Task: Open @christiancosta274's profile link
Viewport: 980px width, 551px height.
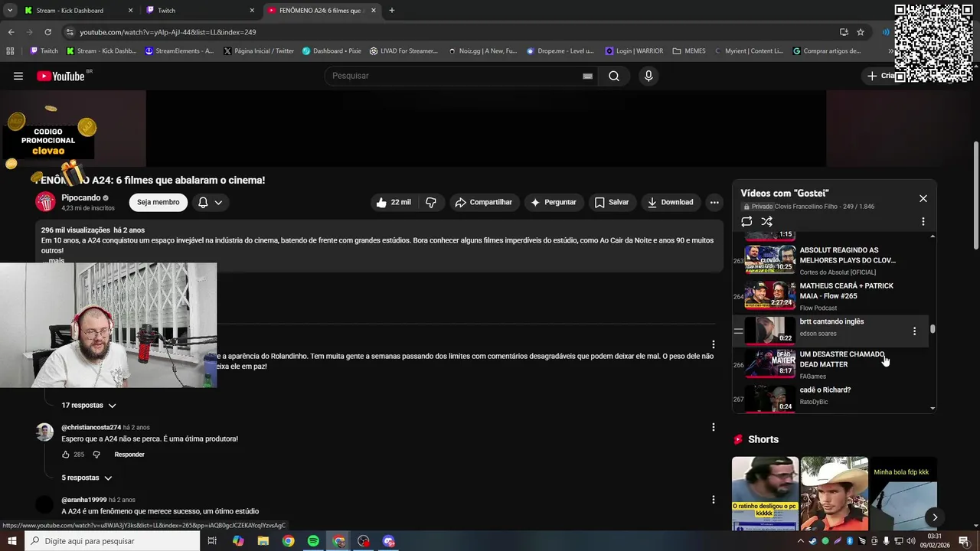Action: click(x=91, y=428)
